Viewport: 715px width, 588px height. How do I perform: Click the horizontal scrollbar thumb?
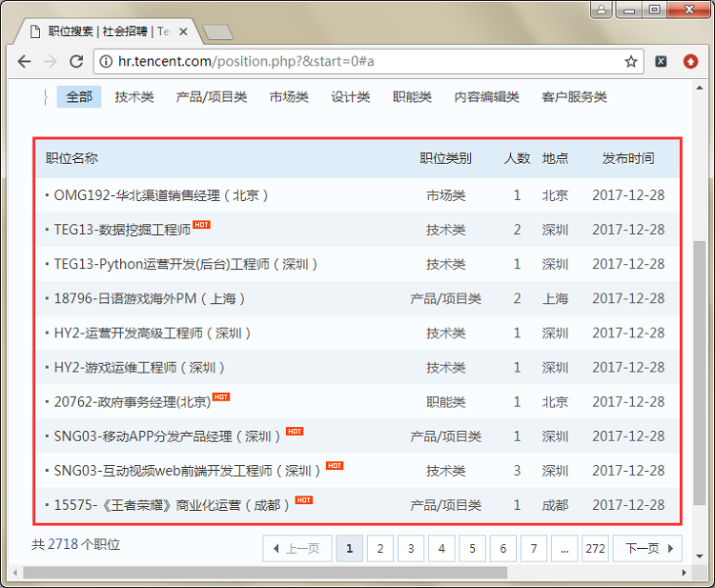[265, 573]
